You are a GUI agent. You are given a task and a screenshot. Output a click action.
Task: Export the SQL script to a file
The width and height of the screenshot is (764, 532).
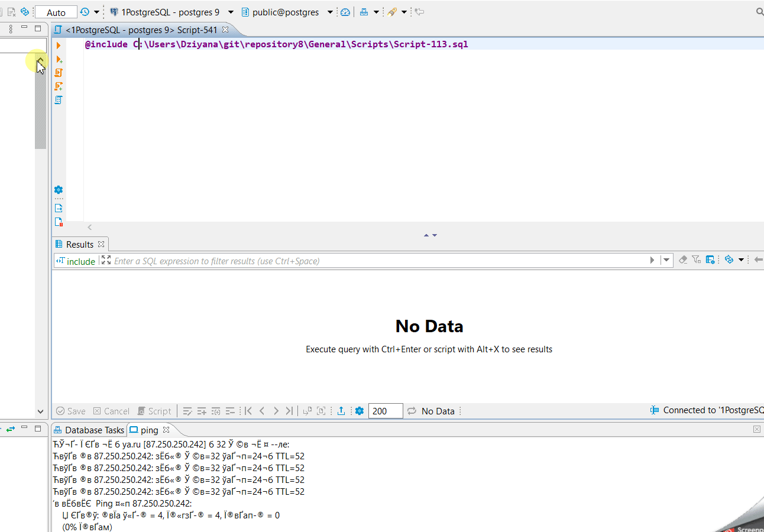point(58,207)
